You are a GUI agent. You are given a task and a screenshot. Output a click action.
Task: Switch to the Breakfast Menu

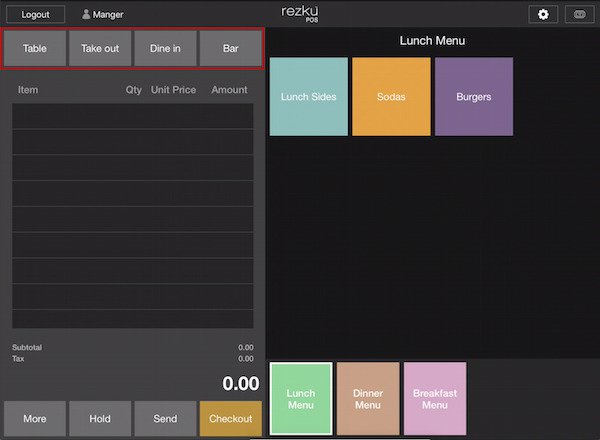[435, 399]
